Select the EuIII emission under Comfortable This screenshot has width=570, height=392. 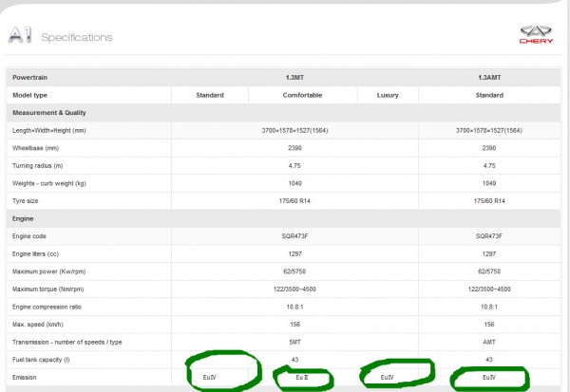coord(302,378)
